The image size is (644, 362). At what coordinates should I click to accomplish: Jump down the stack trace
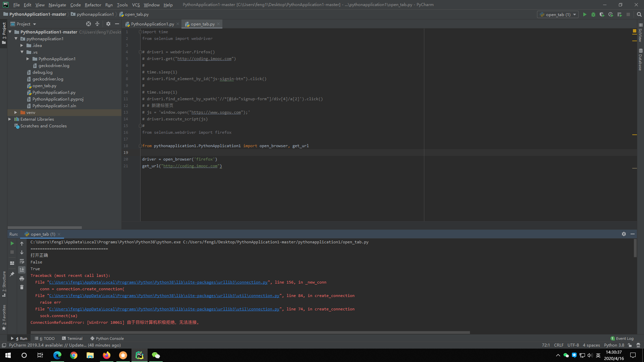click(22, 252)
